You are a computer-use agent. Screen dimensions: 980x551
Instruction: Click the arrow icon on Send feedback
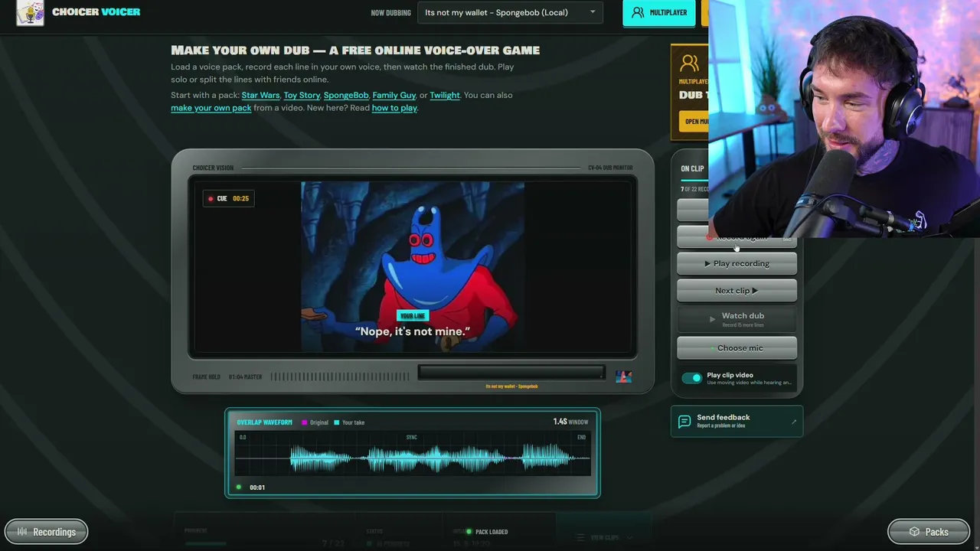(x=793, y=422)
